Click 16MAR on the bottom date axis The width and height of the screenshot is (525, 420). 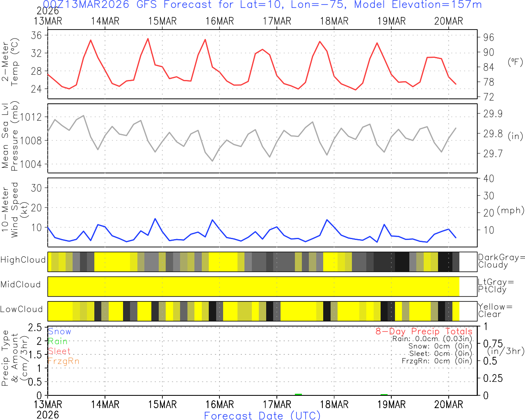(219, 404)
